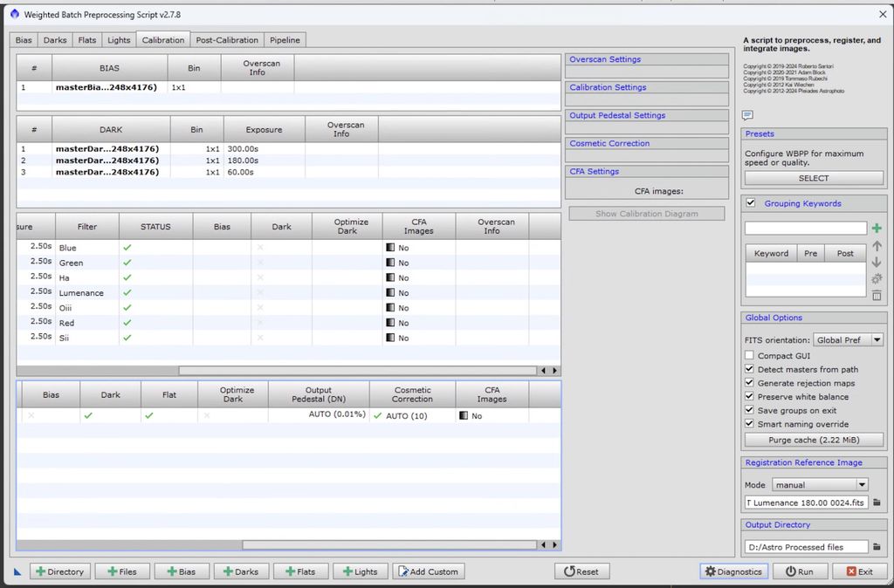Image resolution: width=894 pixels, height=588 pixels.
Task: Toggle CFA icon in the lights row
Action: [x=464, y=415]
